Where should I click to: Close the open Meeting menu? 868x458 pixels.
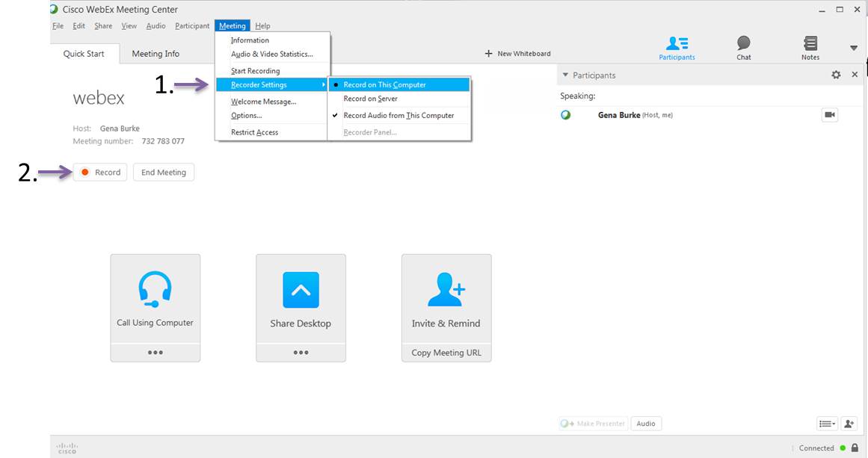[233, 26]
